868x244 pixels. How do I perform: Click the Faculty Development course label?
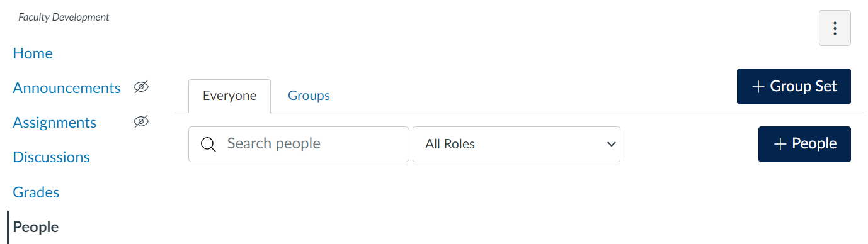pyautogui.click(x=64, y=18)
